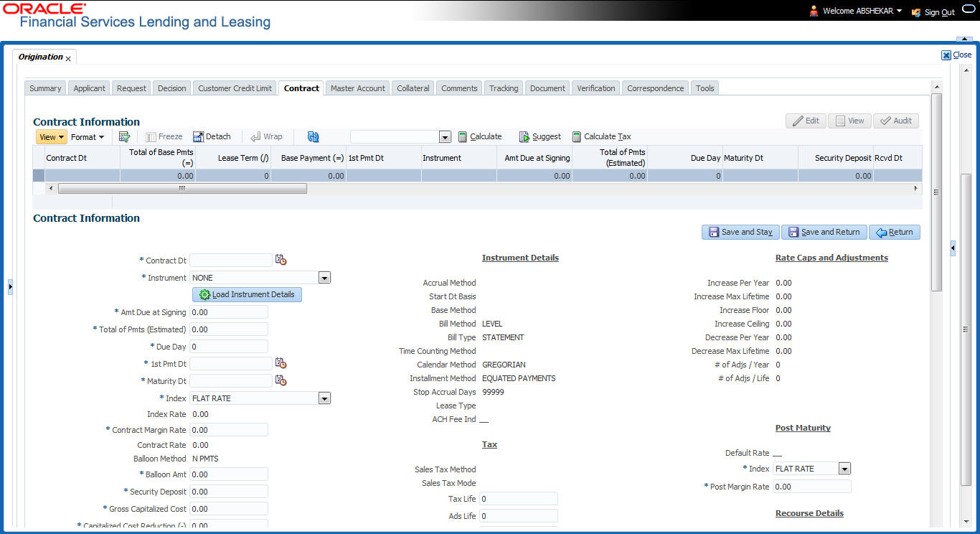Open the Master Account tab

coord(358,88)
